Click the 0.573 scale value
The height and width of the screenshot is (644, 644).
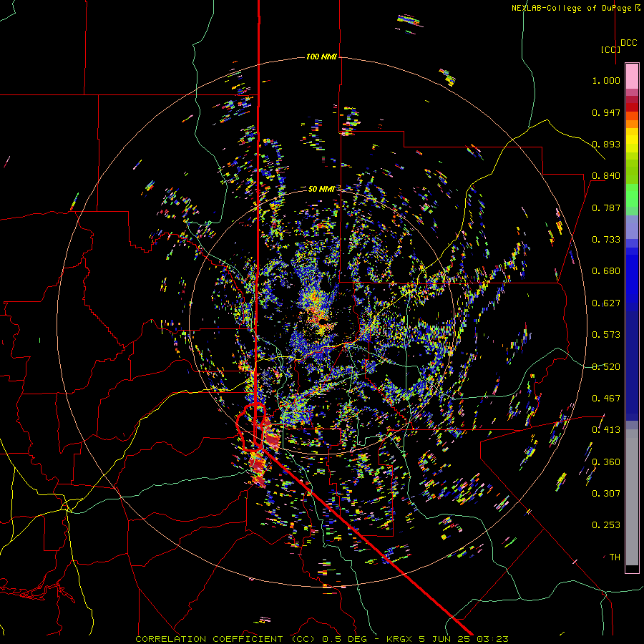click(x=606, y=335)
